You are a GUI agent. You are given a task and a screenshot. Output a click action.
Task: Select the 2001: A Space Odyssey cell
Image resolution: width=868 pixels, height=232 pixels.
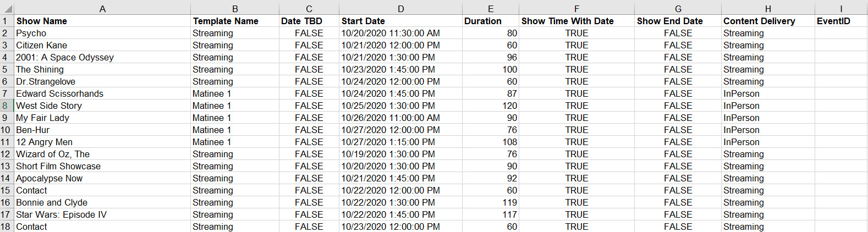(102, 57)
